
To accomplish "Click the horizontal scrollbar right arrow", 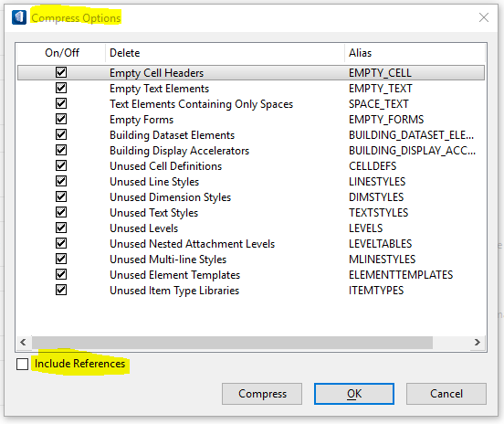I will tap(478, 343).
